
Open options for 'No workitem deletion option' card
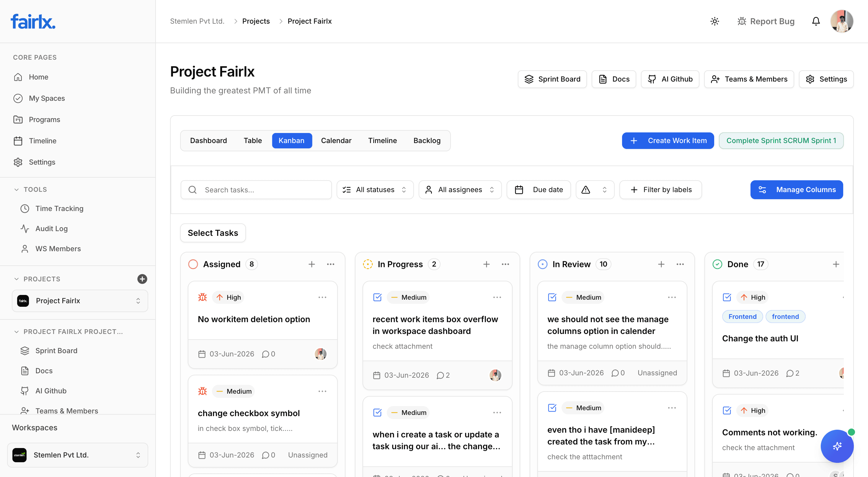tap(322, 297)
